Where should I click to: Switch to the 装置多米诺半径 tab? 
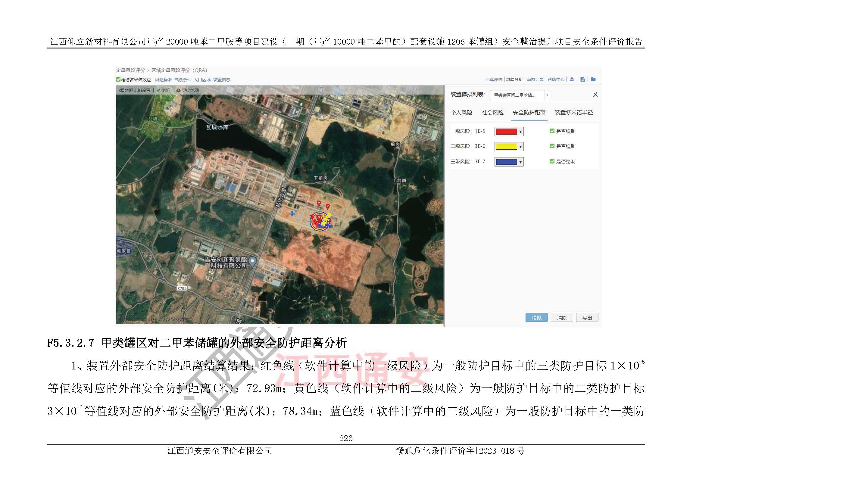click(x=573, y=113)
